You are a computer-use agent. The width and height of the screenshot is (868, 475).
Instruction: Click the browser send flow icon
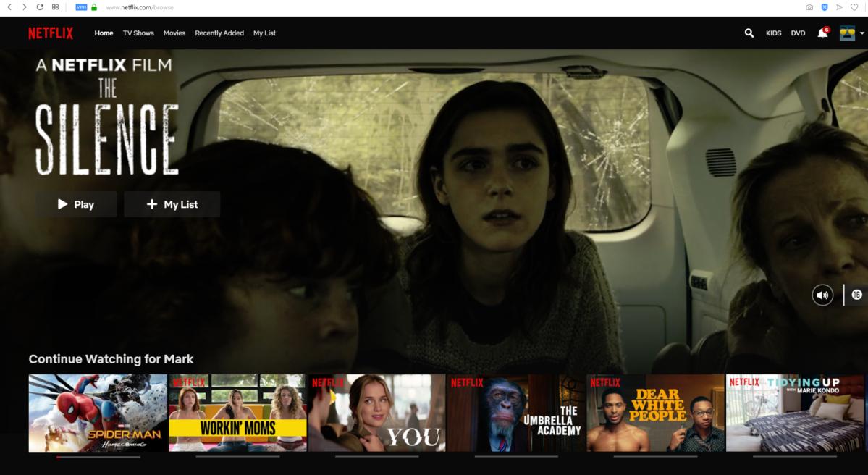point(839,7)
